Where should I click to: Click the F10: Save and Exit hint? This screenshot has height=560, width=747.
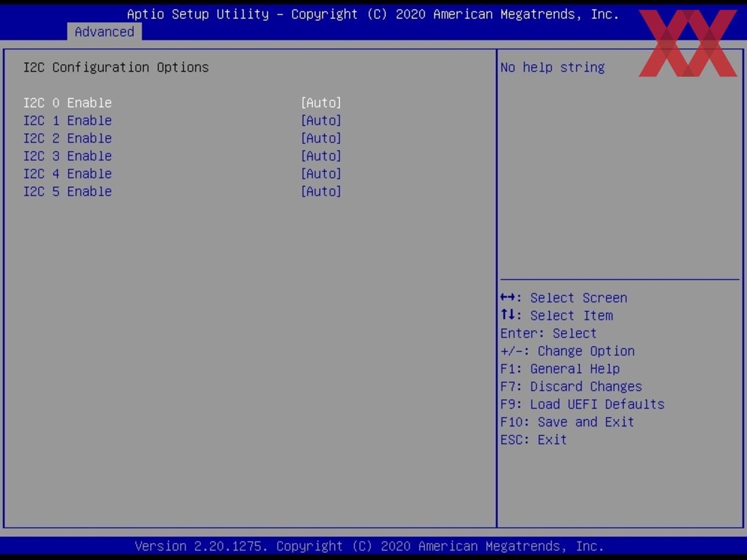click(567, 422)
